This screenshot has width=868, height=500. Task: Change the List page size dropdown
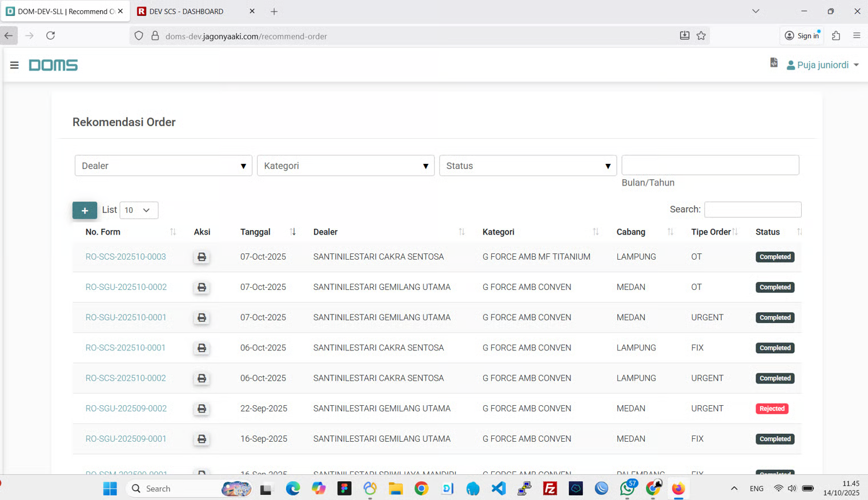139,210
